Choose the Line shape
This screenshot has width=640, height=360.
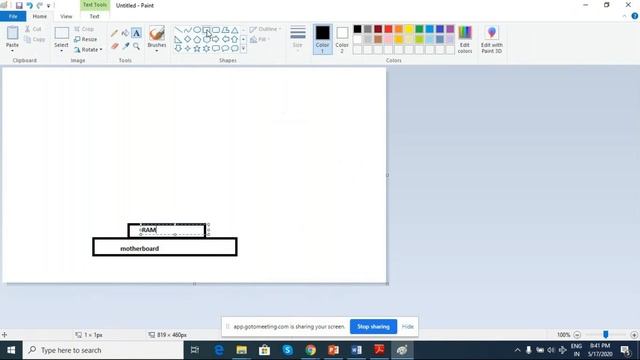pos(178,30)
